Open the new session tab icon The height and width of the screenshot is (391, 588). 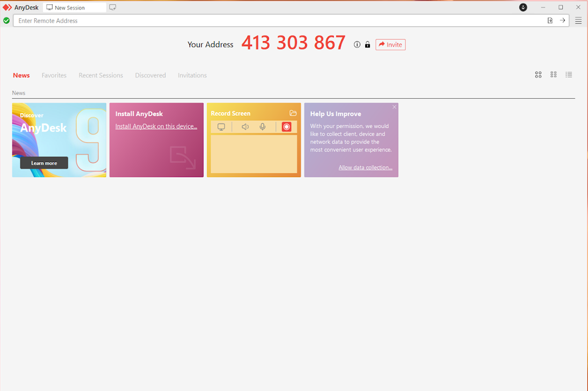click(x=112, y=7)
